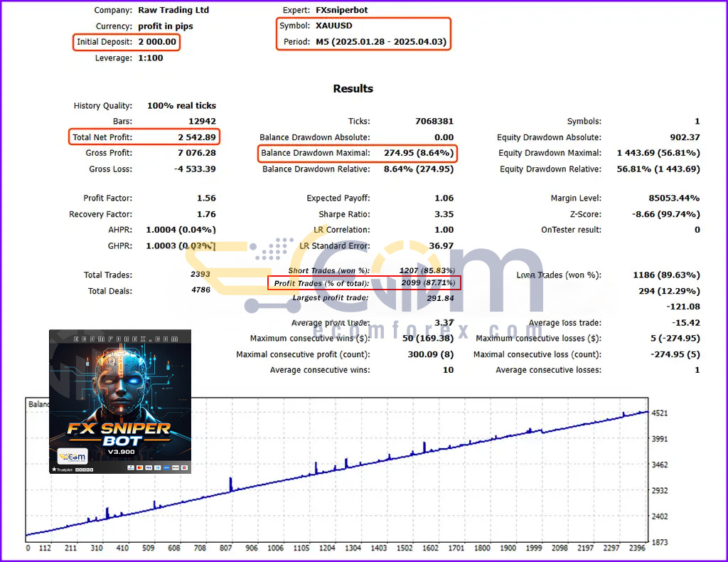This screenshot has width=728, height=562.
Task: Select History Quality value 100% real ticks
Action: click(x=181, y=106)
